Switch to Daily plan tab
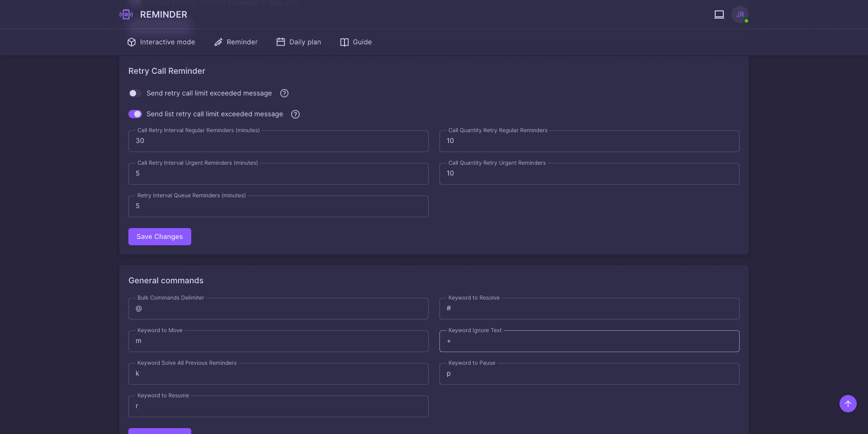The width and height of the screenshot is (868, 434). (299, 42)
